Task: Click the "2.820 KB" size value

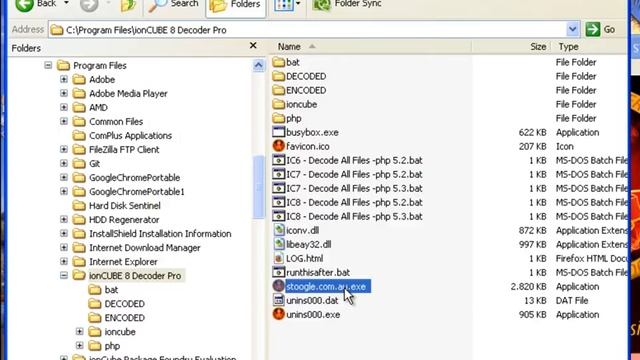Action: 528,287
